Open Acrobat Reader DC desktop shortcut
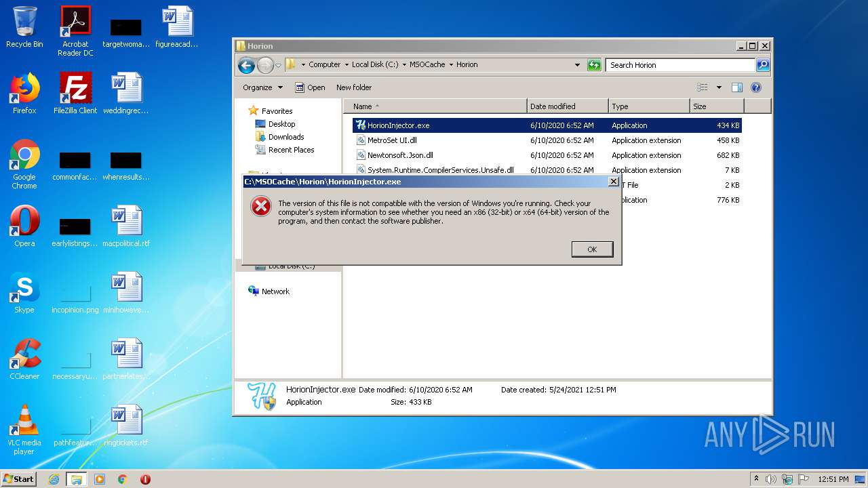Screen dimensions: 868x488 (x=75, y=31)
